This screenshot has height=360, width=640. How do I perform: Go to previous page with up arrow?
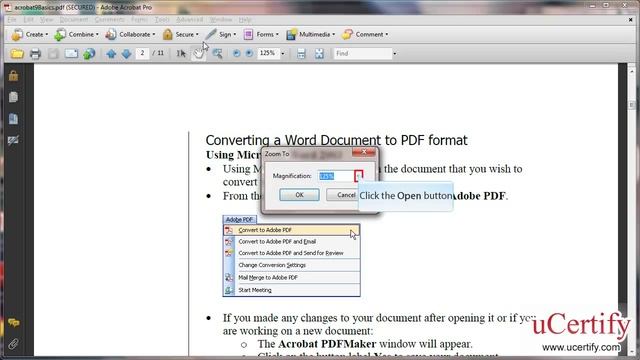pyautogui.click(x=111, y=53)
